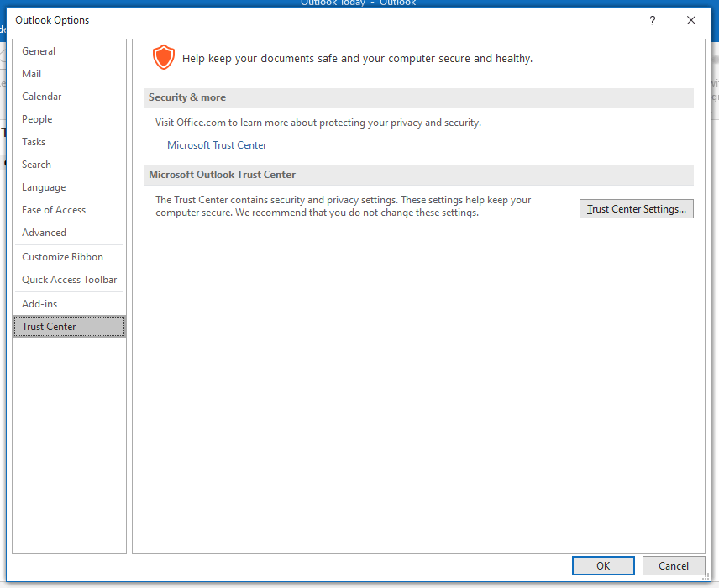Click the 'Visit Office.com to learn more' text
The height and width of the screenshot is (588, 719).
click(x=318, y=123)
